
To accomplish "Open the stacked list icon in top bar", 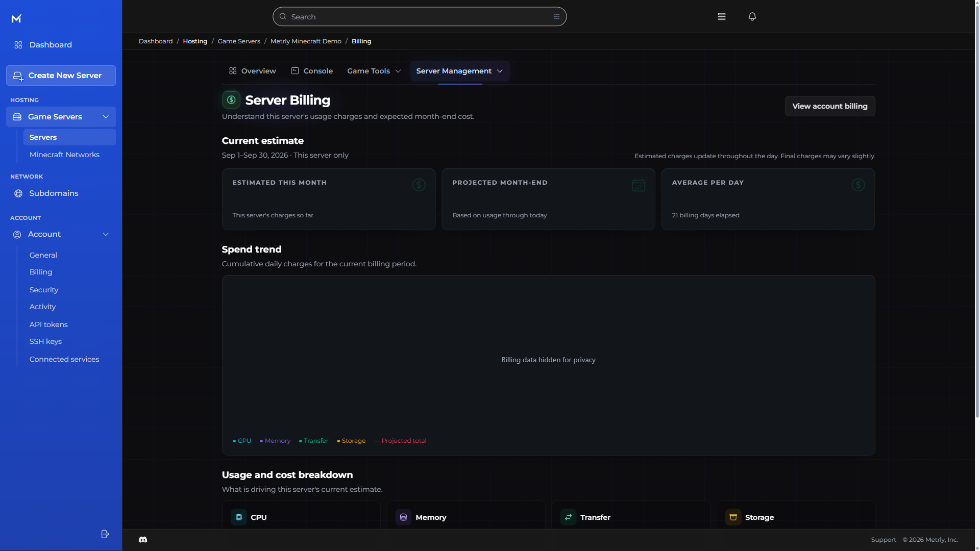I will [x=722, y=17].
